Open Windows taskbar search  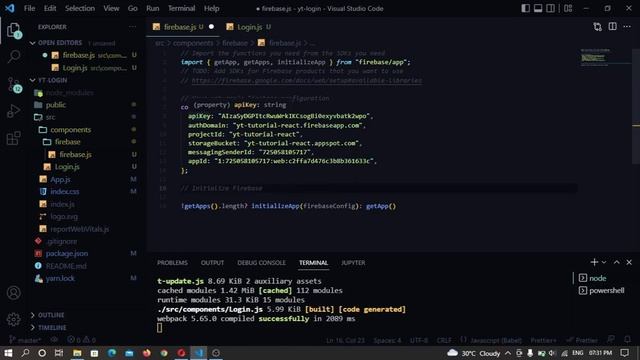click(25, 353)
